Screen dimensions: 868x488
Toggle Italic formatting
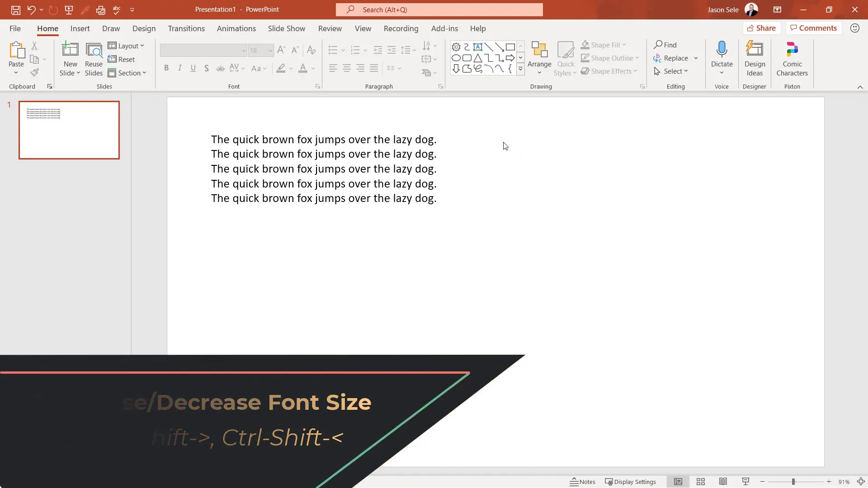click(x=180, y=68)
